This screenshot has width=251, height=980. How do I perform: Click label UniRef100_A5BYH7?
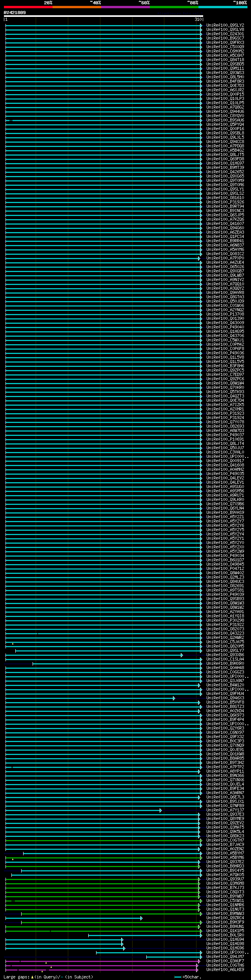[225, 853]
